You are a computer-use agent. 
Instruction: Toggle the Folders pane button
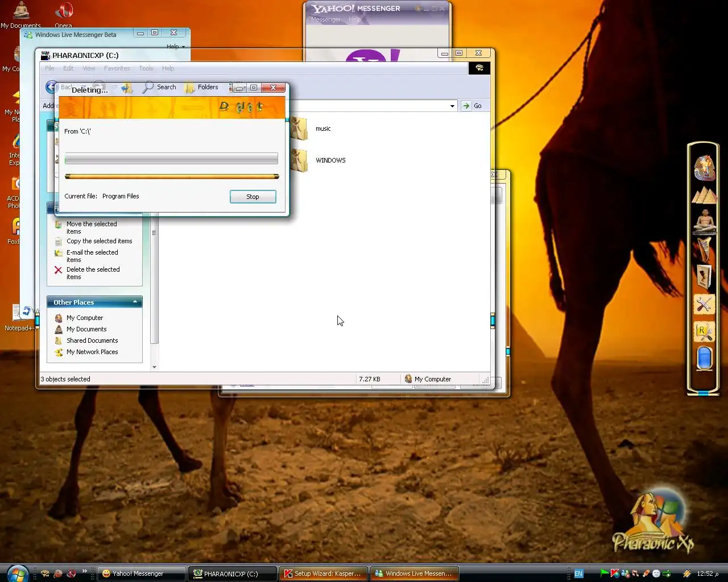[x=202, y=87]
